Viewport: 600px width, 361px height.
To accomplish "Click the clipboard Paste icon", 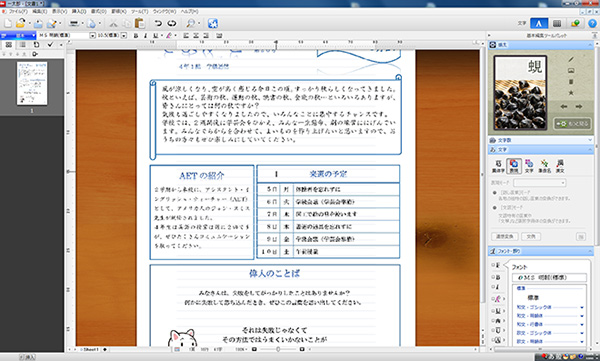I will click(140, 23).
